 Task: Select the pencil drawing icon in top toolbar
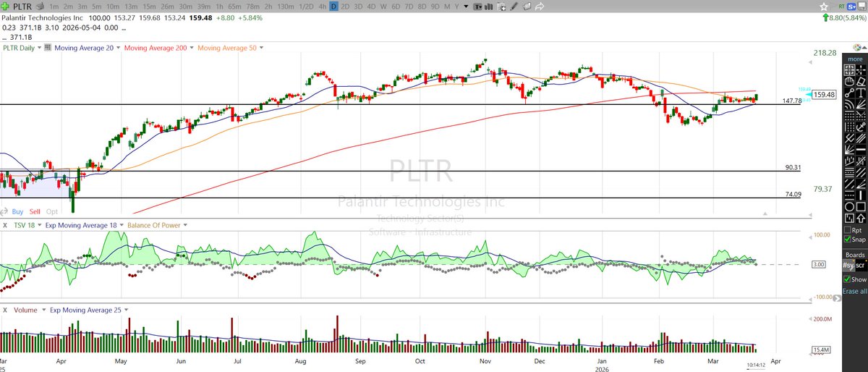514,7
